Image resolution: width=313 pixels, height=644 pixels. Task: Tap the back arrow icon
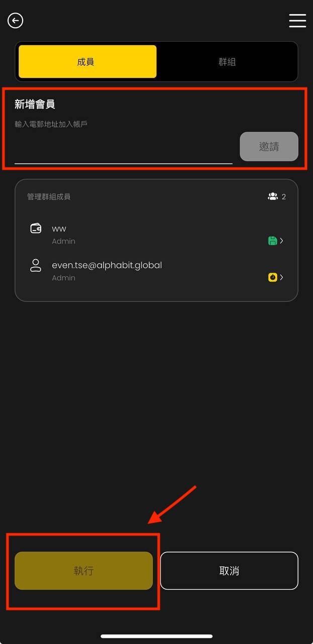click(x=16, y=21)
